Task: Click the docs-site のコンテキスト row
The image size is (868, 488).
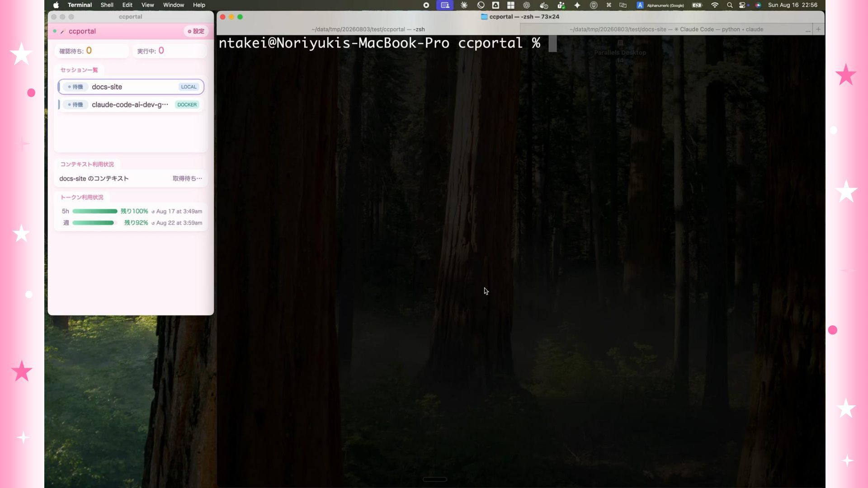Action: pos(131,178)
